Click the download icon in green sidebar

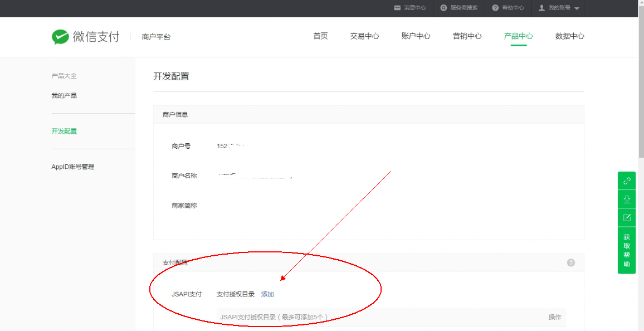(627, 199)
